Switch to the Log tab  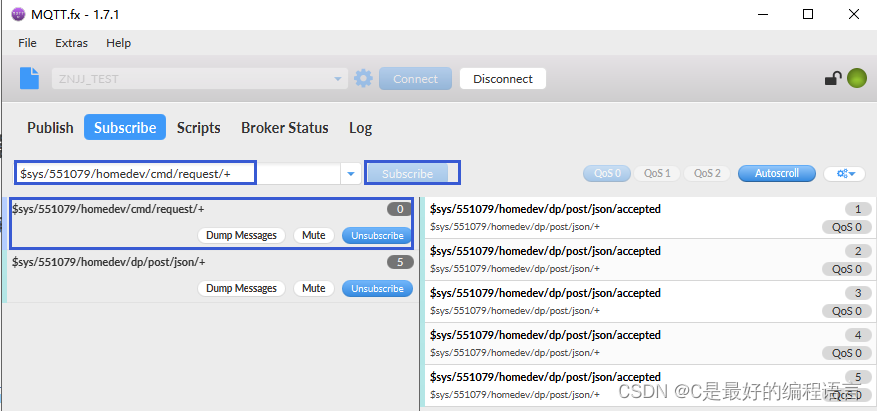coord(360,127)
